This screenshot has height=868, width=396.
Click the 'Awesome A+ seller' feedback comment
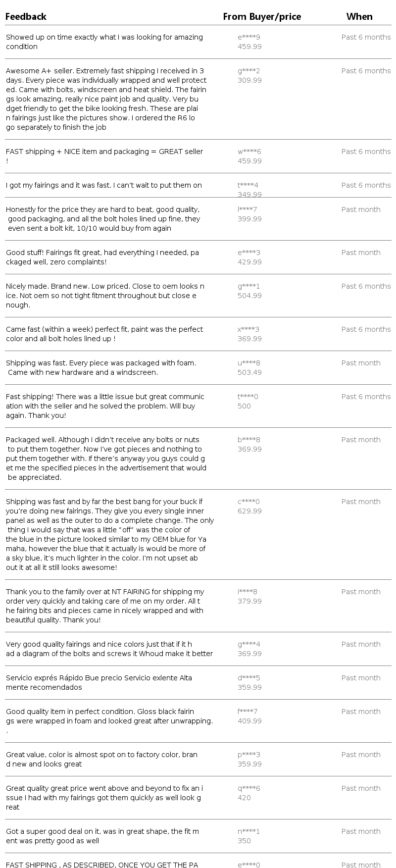(106, 99)
